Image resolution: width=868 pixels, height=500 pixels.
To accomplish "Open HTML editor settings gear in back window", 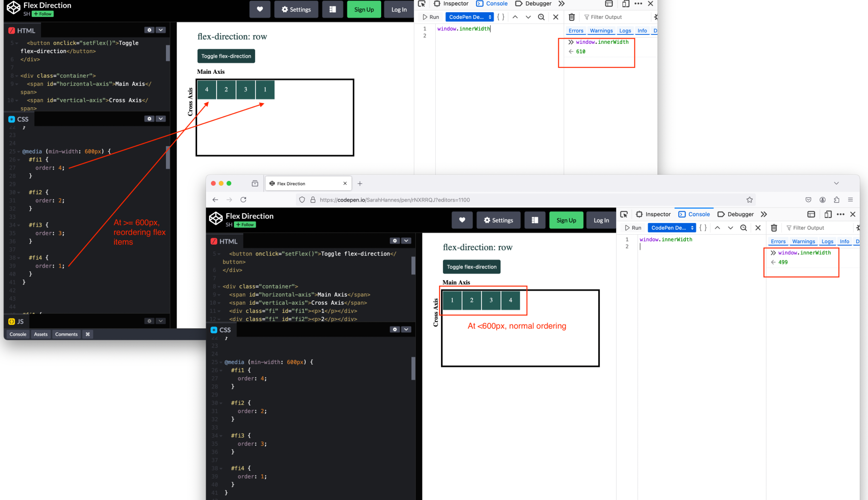I will click(x=149, y=30).
